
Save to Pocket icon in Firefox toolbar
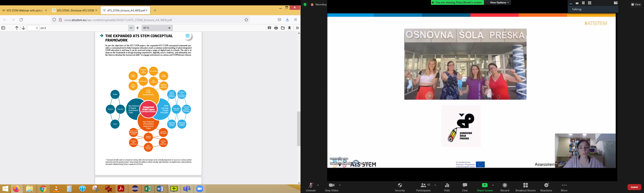pyautogui.click(x=279, y=20)
